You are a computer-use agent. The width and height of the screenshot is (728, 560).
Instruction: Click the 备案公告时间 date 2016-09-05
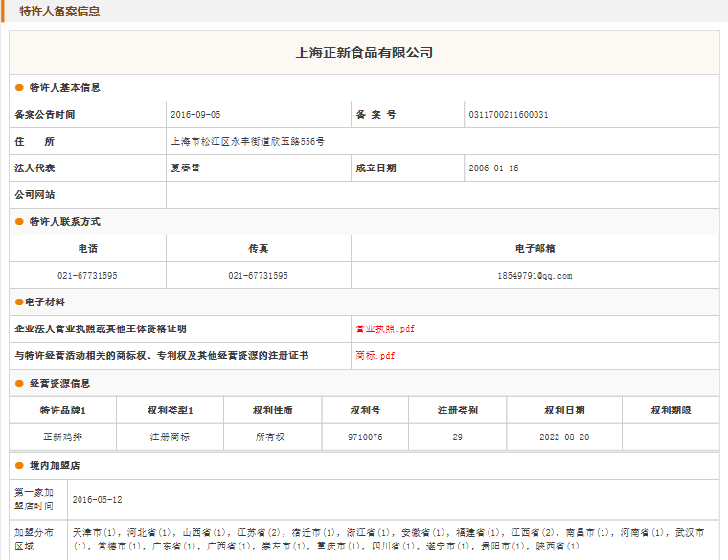(195, 115)
